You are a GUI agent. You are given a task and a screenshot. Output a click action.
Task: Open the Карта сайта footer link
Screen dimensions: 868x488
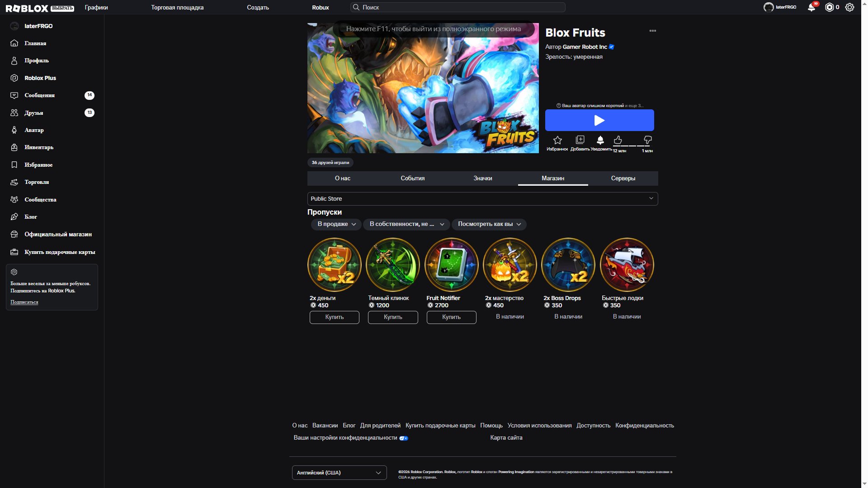click(x=506, y=438)
